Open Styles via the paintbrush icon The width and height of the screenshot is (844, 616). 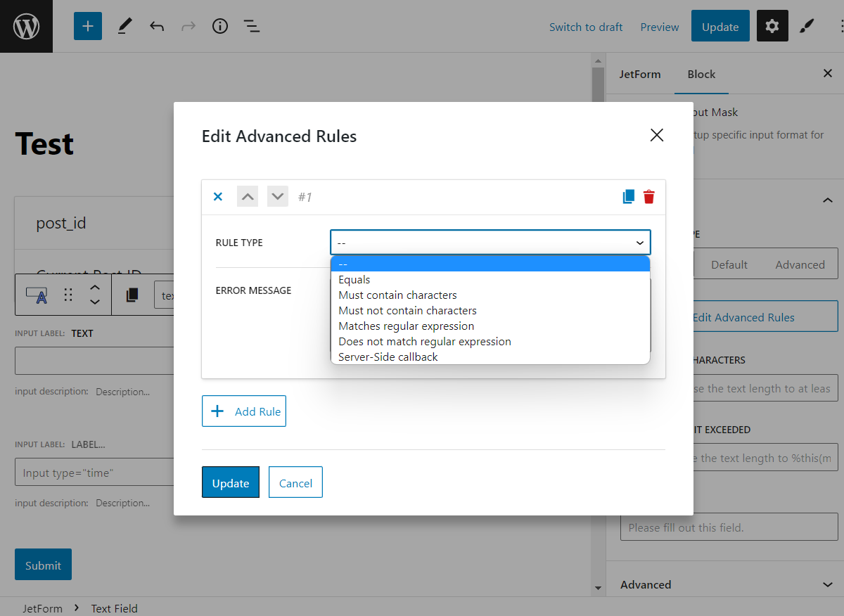point(806,26)
